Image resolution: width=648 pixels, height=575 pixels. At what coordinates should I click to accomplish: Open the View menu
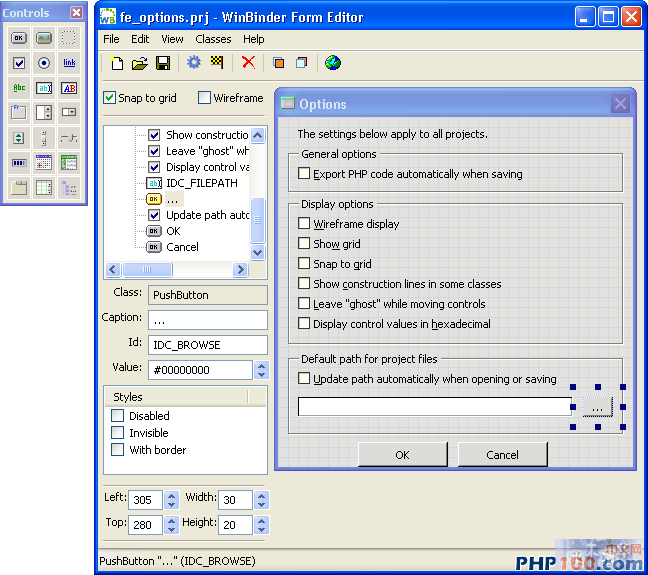pyautogui.click(x=172, y=39)
